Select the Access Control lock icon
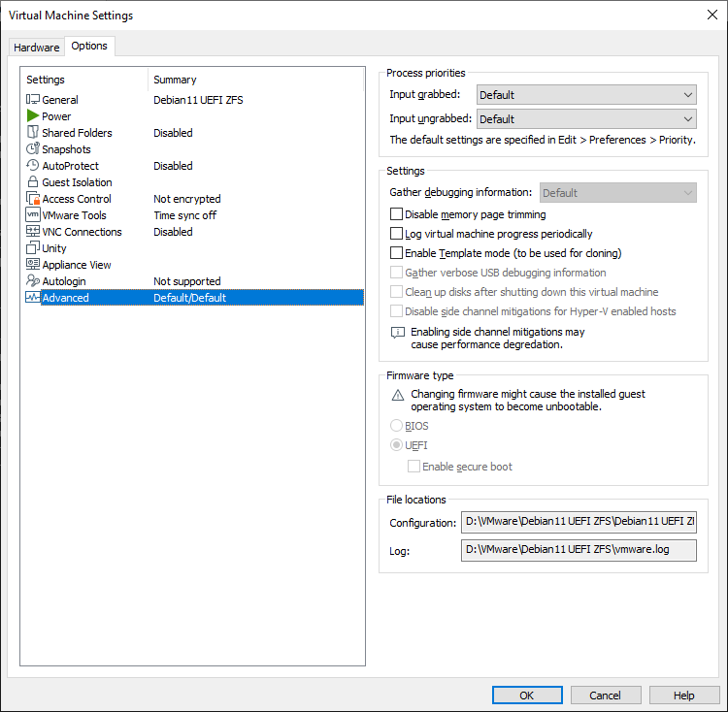This screenshot has height=712, width=728. (32, 199)
